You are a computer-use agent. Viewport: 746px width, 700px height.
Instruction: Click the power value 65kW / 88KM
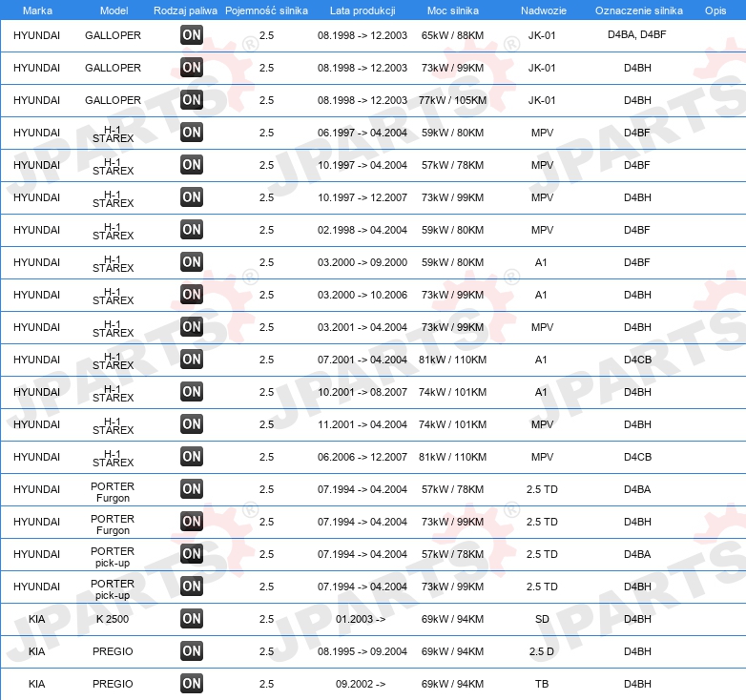(x=452, y=35)
